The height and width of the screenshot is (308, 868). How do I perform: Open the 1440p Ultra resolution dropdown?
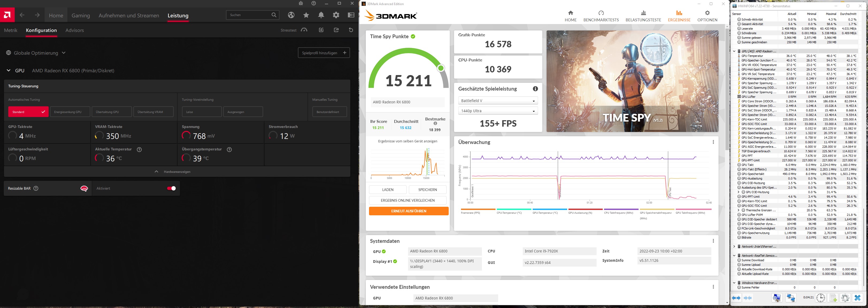[x=498, y=111]
